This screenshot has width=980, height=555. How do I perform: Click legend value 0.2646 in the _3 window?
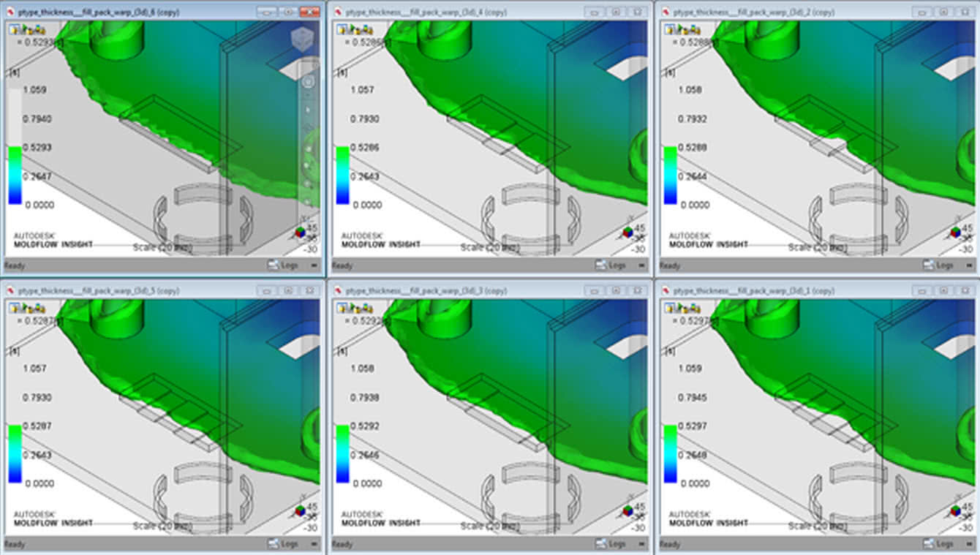click(366, 455)
